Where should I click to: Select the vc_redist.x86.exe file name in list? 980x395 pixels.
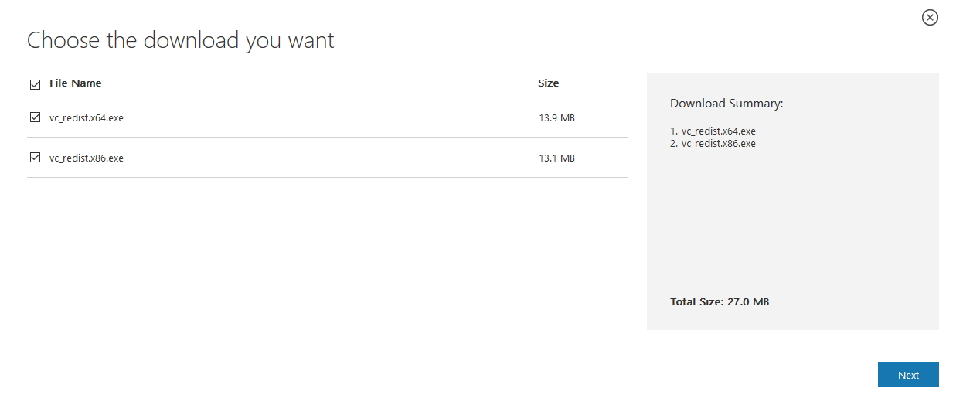coord(87,158)
